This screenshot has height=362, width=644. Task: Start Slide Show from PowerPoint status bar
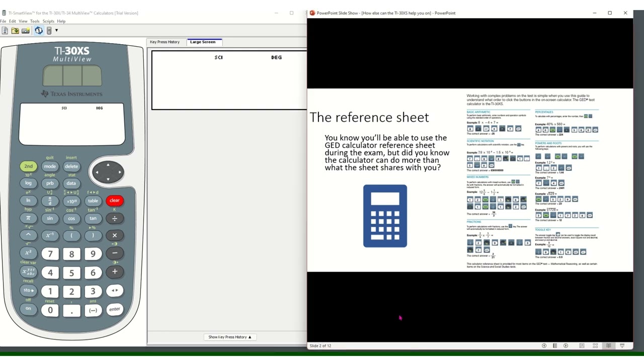(x=622, y=346)
